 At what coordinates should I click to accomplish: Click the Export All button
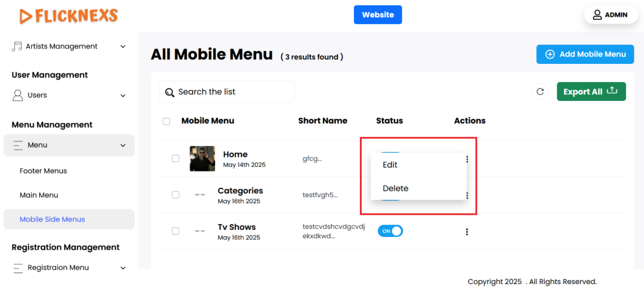tap(591, 91)
